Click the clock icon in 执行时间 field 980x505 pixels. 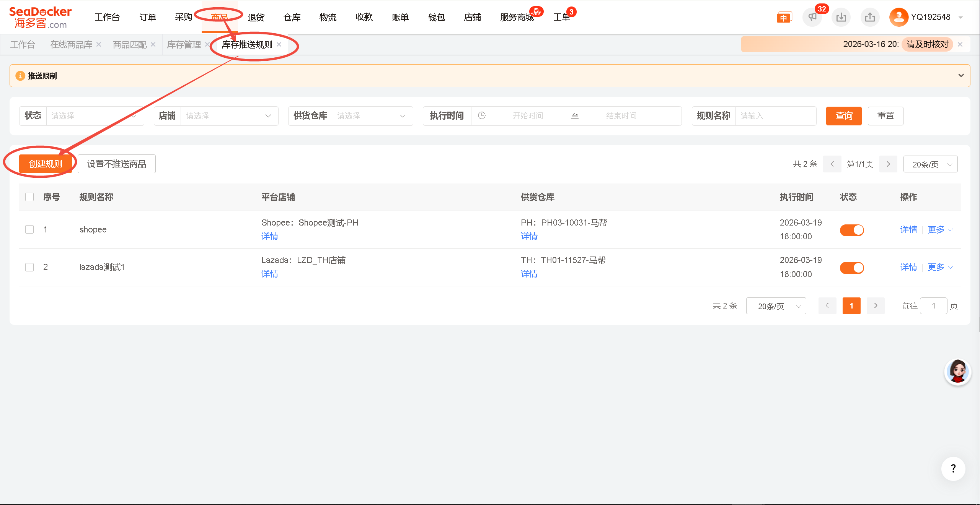(482, 115)
